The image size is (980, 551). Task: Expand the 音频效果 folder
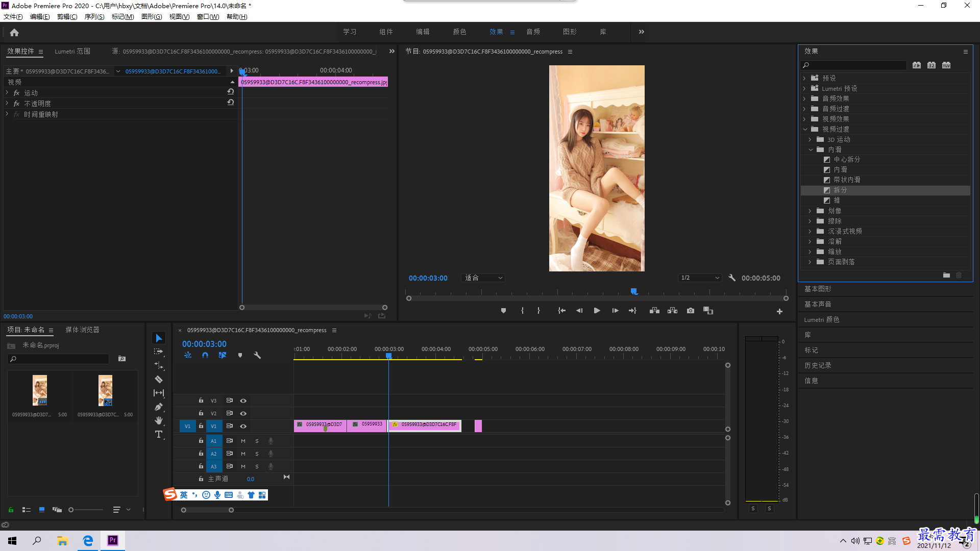click(x=804, y=99)
